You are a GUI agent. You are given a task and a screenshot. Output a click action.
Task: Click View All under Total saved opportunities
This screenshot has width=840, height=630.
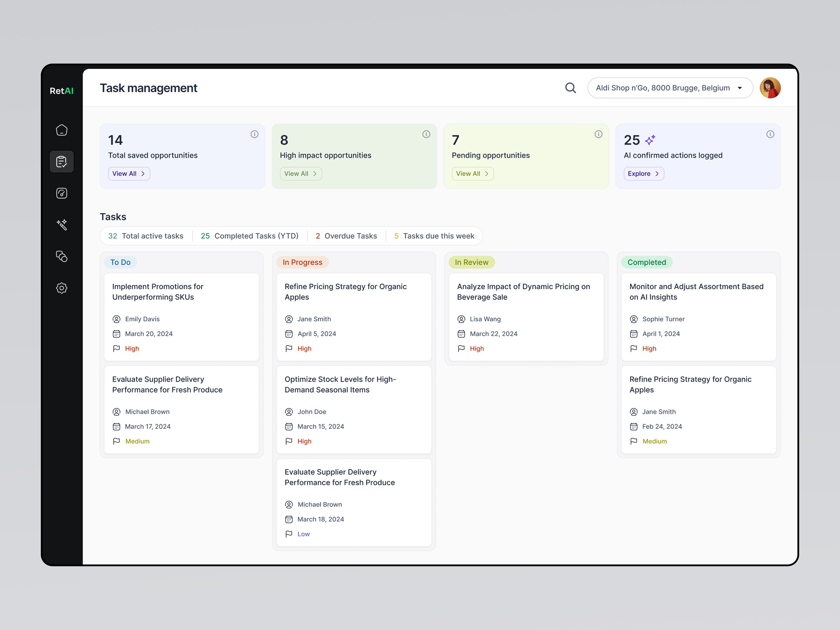click(x=129, y=174)
